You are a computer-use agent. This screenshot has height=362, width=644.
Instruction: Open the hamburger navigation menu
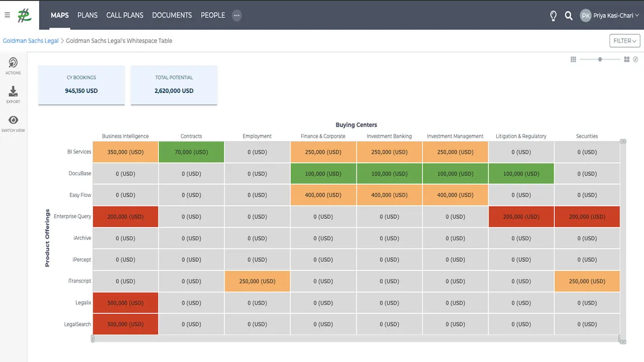(x=7, y=15)
